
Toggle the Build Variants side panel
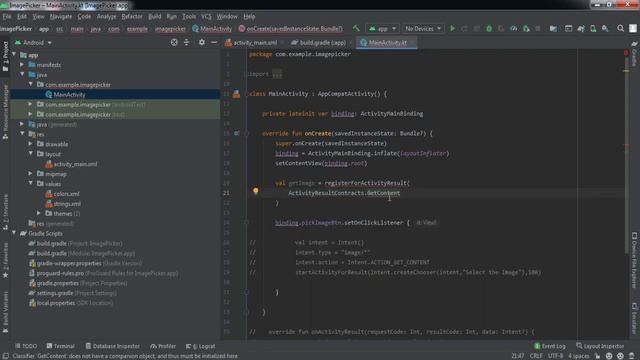point(5,312)
